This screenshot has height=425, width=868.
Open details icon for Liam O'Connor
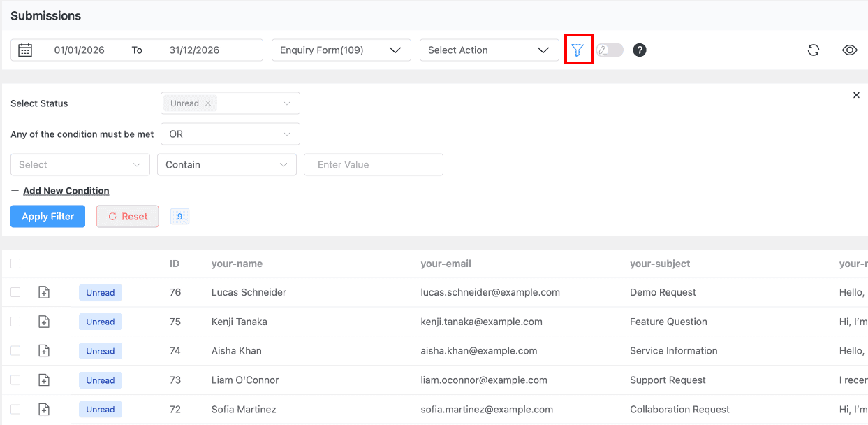44,380
